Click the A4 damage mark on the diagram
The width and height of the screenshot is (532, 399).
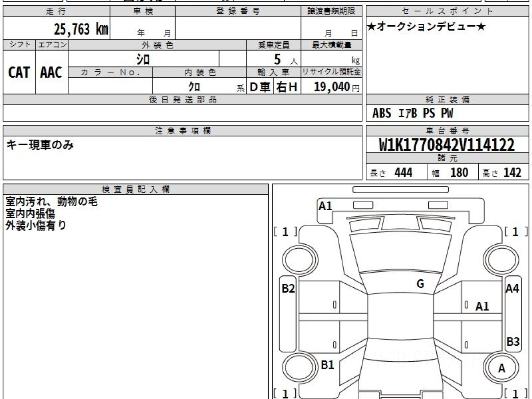tap(512, 288)
